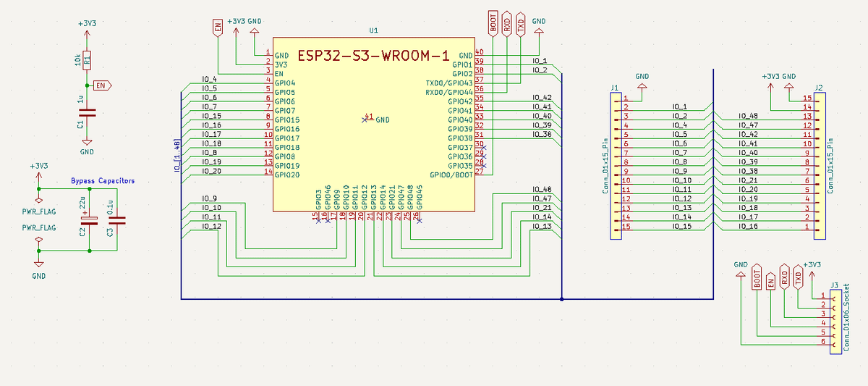Click the IO_21 net label at J2
The height and width of the screenshot is (386, 868).
click(x=748, y=180)
